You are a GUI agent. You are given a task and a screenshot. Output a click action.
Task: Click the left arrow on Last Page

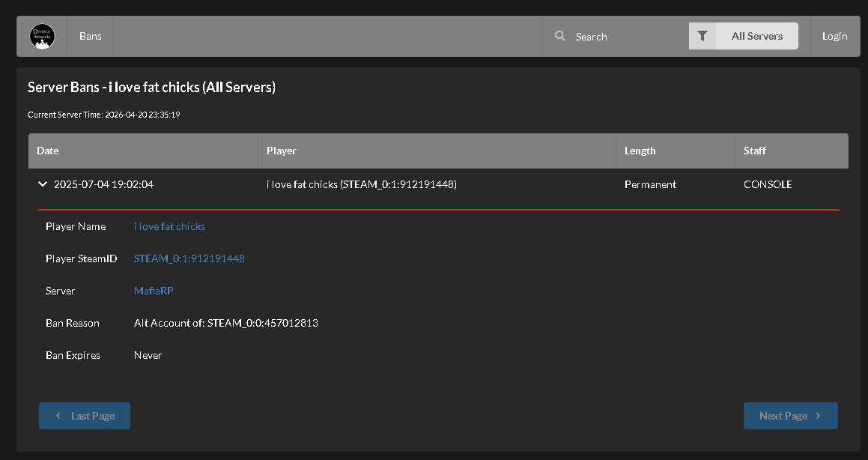(58, 416)
